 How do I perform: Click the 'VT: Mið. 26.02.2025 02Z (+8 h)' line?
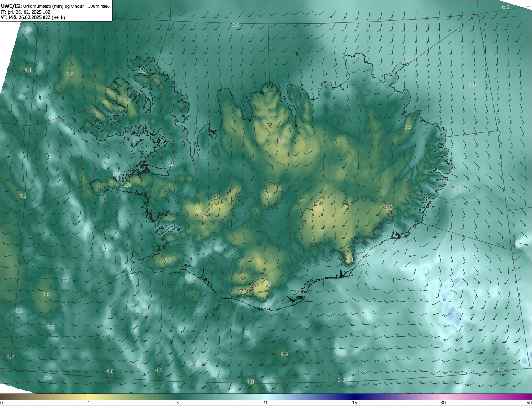33,17
